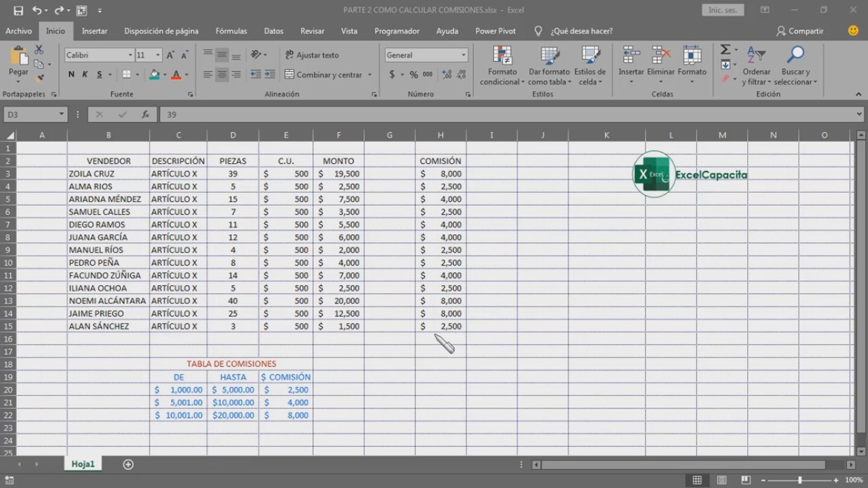
Task: Pick the font color swatch
Action: coord(176,75)
